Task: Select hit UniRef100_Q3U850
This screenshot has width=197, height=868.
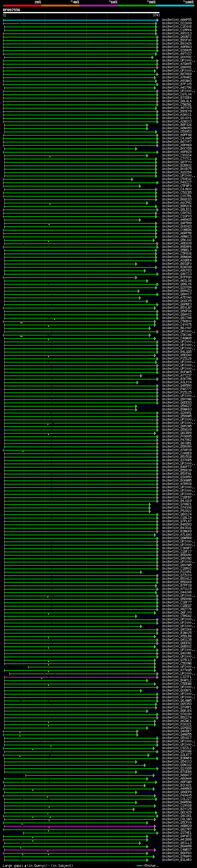Action: 177,477
